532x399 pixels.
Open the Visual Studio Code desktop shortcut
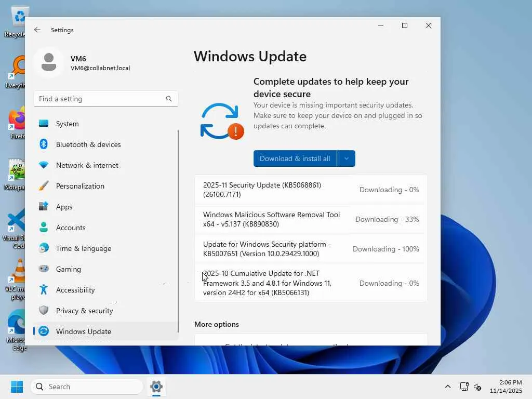point(15,229)
